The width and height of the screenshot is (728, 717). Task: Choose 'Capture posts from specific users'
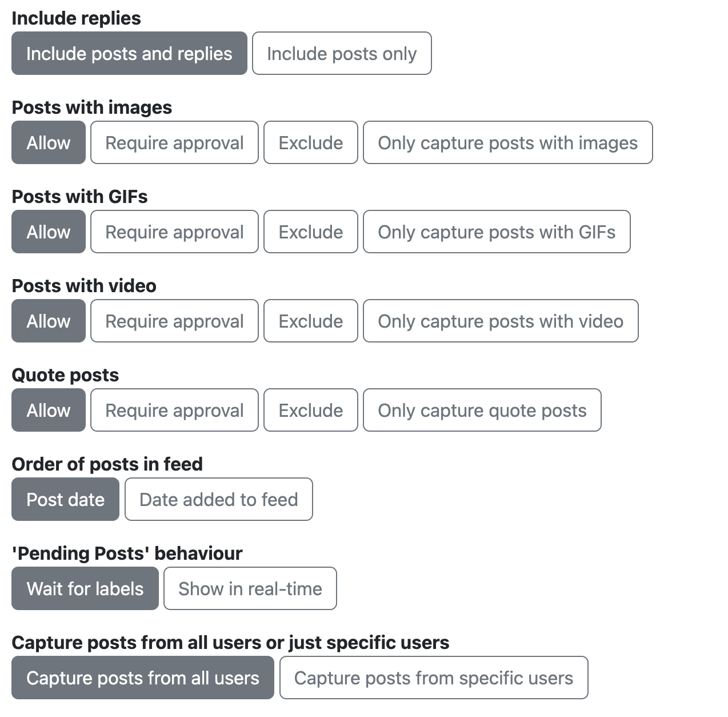click(434, 678)
